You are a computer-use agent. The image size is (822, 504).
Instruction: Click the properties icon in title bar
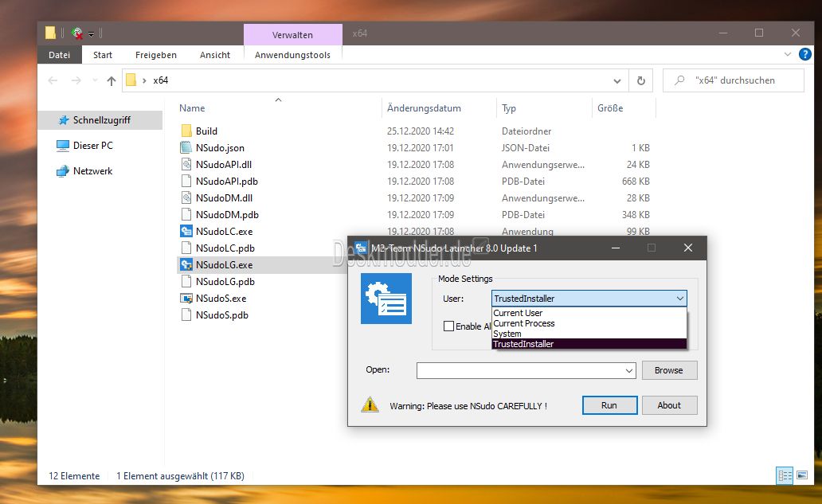(x=77, y=33)
